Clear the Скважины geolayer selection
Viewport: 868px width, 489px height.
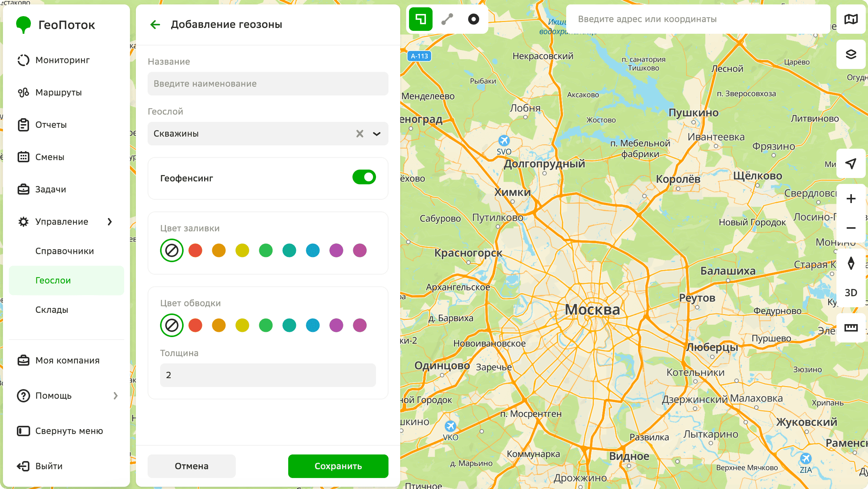360,134
